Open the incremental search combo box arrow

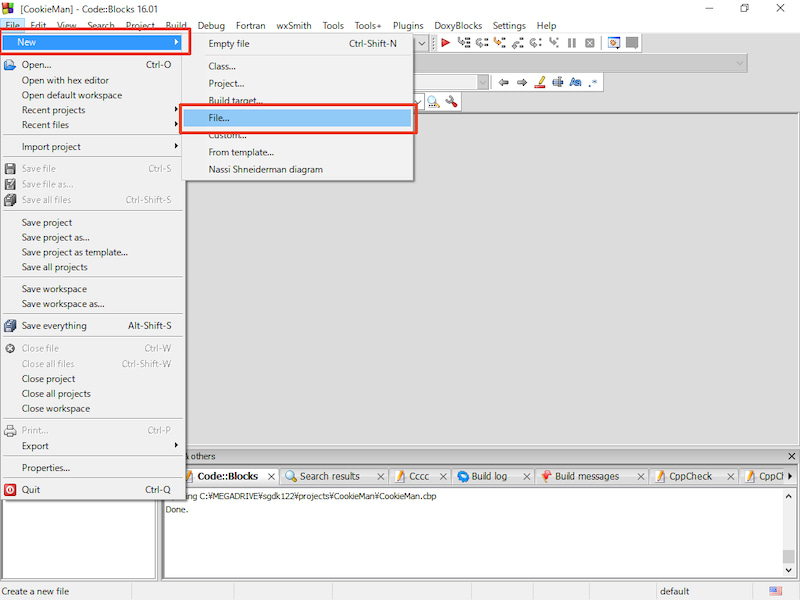pos(483,82)
